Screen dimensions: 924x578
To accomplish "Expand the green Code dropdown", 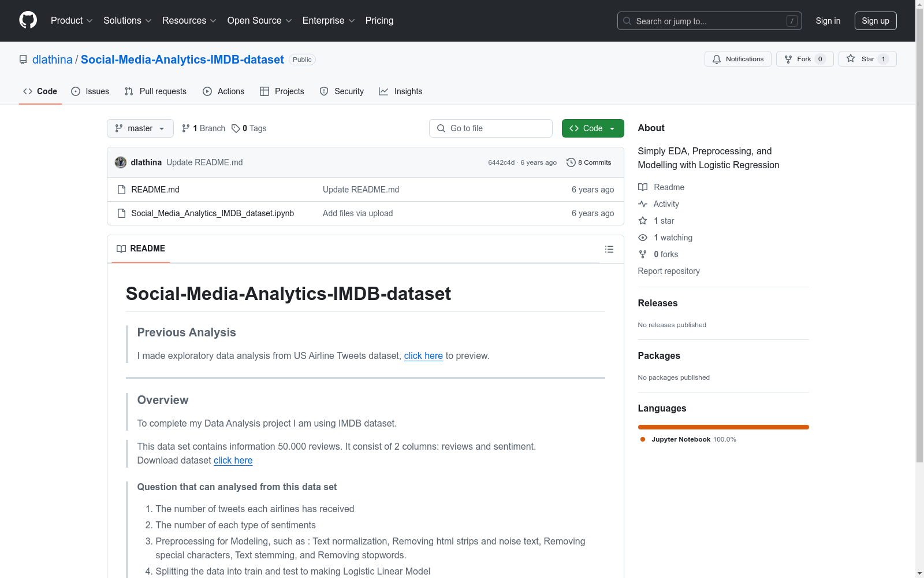I will (x=593, y=128).
